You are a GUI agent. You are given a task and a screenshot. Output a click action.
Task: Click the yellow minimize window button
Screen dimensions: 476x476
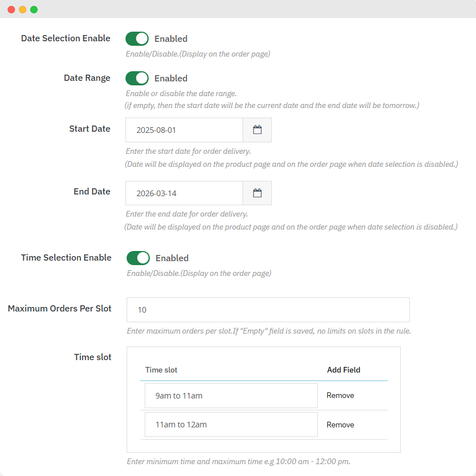(x=23, y=10)
